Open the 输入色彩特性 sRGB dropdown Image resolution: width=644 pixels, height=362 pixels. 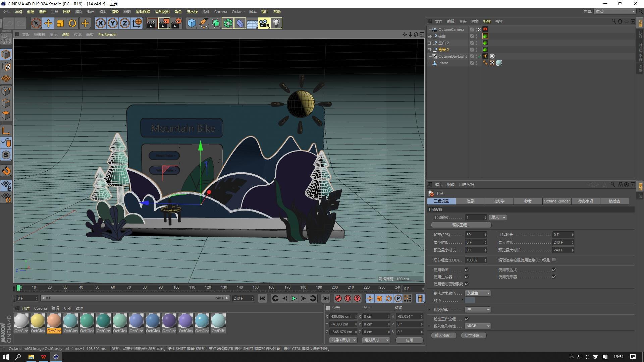tap(478, 326)
